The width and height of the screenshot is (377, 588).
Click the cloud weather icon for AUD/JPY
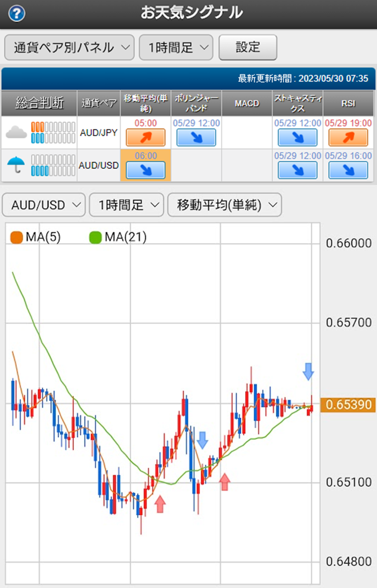[x=16, y=132]
